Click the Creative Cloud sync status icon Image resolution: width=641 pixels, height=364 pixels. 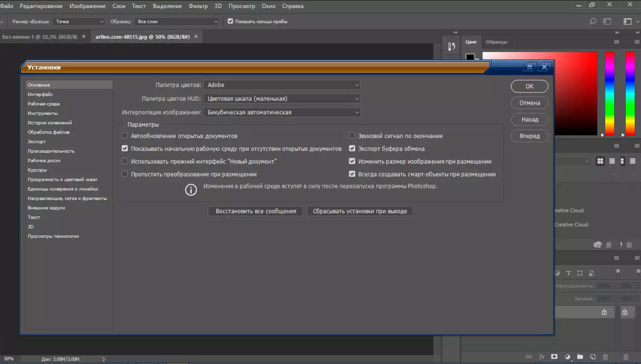click(598, 245)
